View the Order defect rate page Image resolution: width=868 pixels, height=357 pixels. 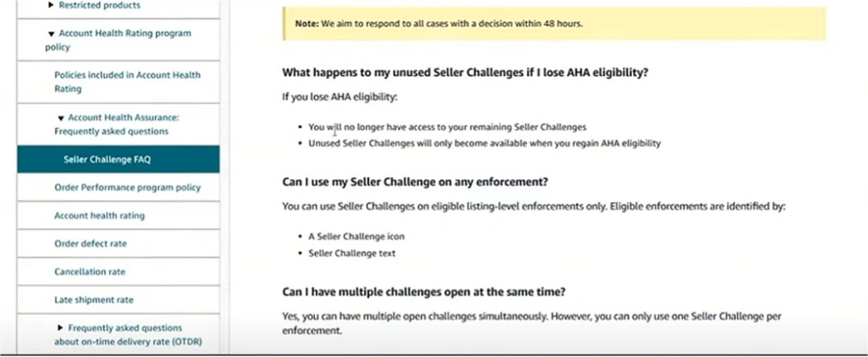click(x=90, y=244)
